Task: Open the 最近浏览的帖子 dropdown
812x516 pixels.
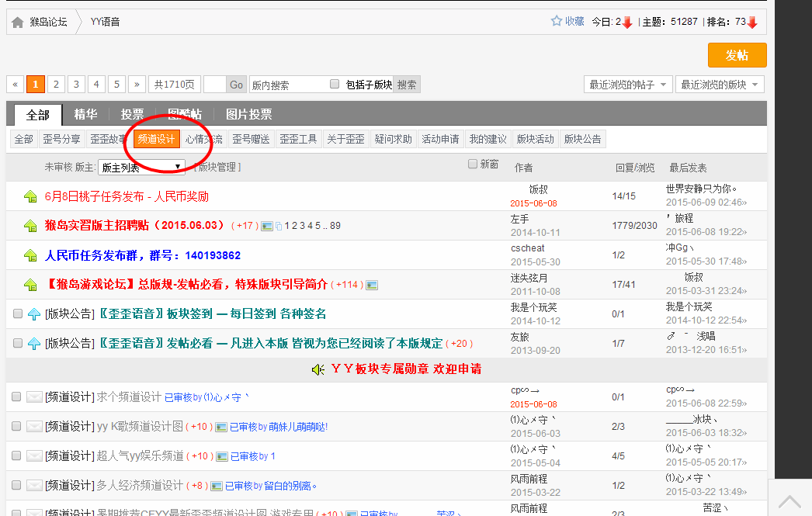Action: point(628,85)
